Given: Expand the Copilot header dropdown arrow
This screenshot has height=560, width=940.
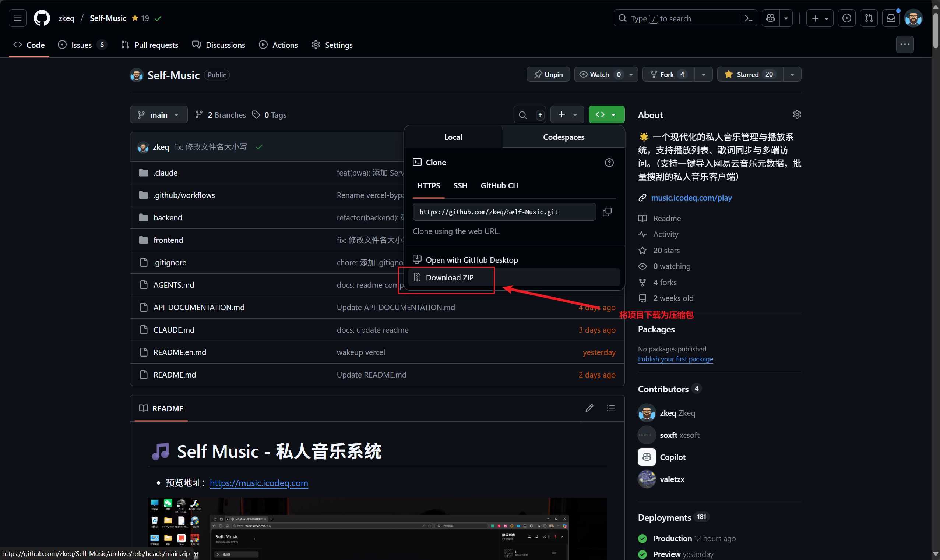Looking at the screenshot, I should [786, 18].
